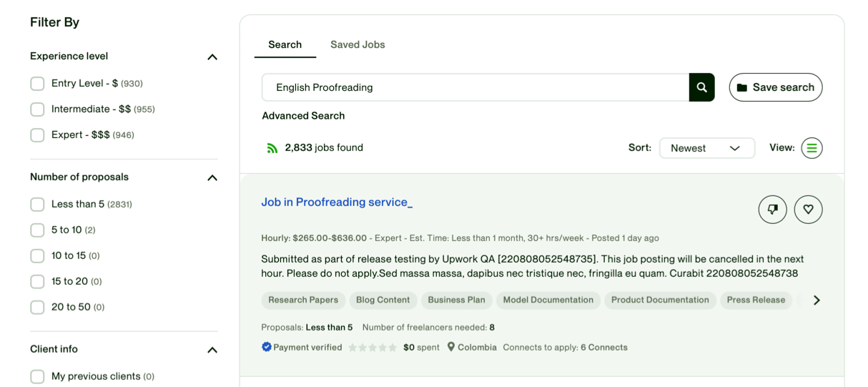
Task: Enable the Entry Level checkbox
Action: coord(37,84)
